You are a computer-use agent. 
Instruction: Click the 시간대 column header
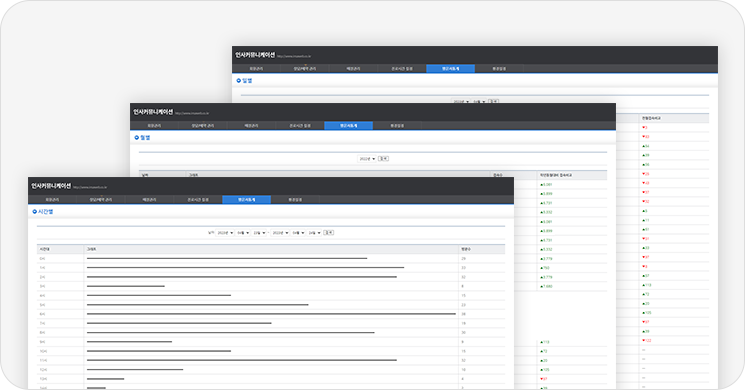click(45, 249)
